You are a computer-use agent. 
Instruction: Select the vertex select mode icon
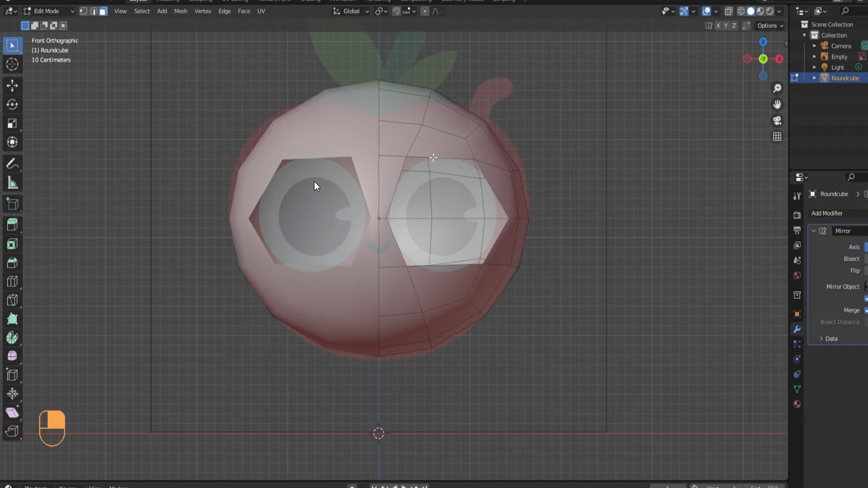(84, 11)
